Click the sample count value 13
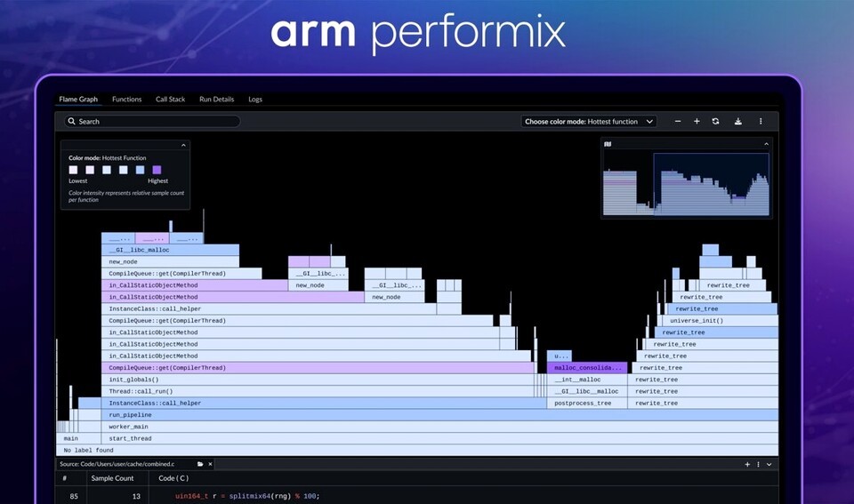The width and height of the screenshot is (854, 504). (136, 496)
